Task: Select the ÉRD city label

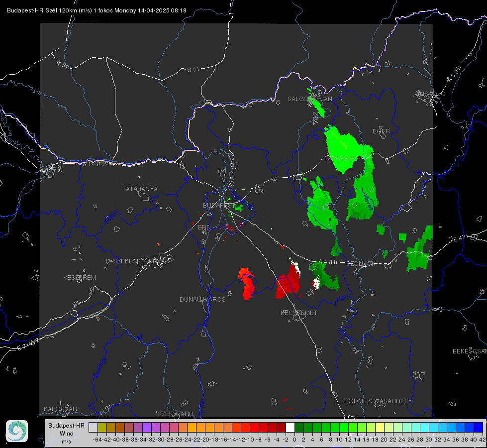Action: click(x=204, y=227)
